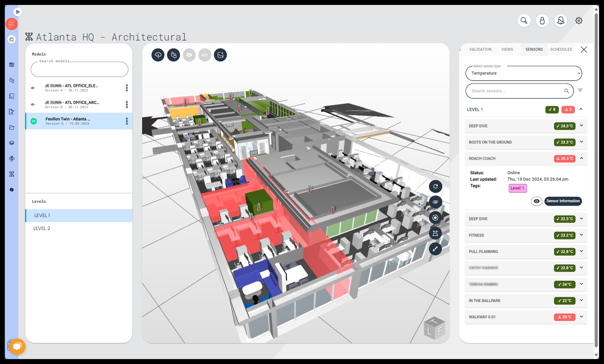The height and width of the screenshot is (364, 604).
Task: Click the reset view refresh icon
Action: click(435, 186)
